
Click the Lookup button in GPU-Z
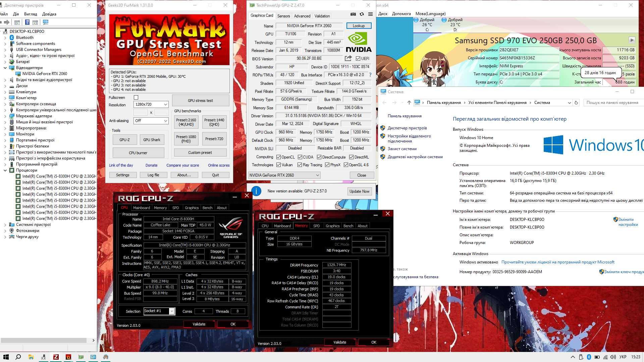pyautogui.click(x=359, y=26)
